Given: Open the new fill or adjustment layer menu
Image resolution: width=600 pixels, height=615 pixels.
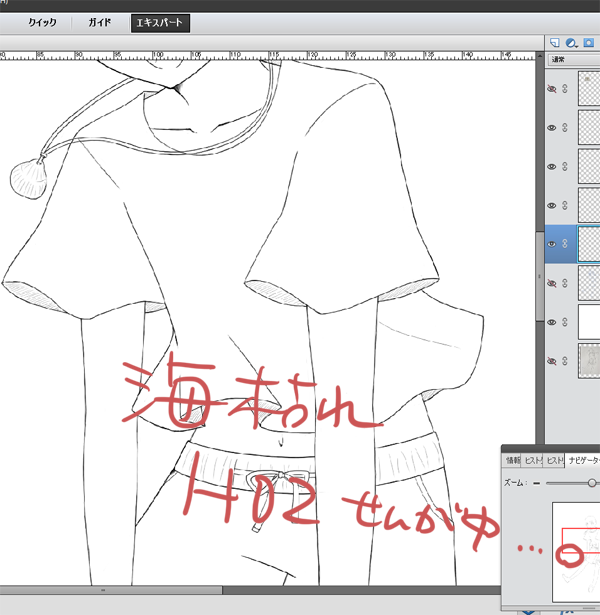Looking at the screenshot, I should point(571,43).
